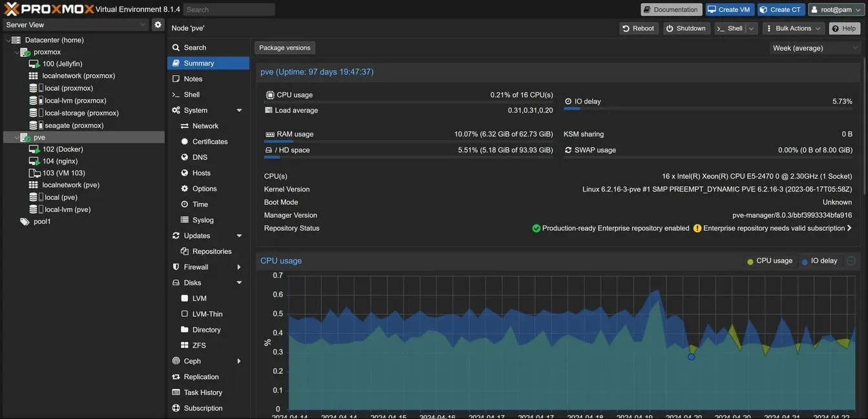Click the Reboot button
Viewport: 868px width, 419px height.
click(x=638, y=28)
